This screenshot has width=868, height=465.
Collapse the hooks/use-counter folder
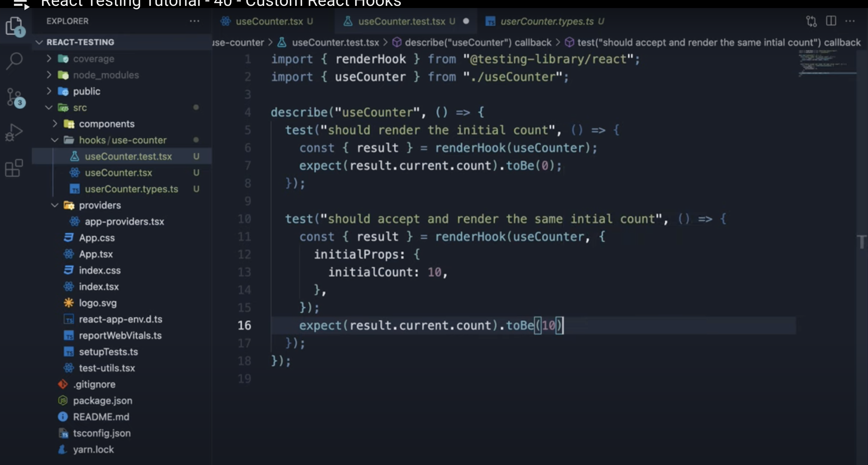[55, 140]
